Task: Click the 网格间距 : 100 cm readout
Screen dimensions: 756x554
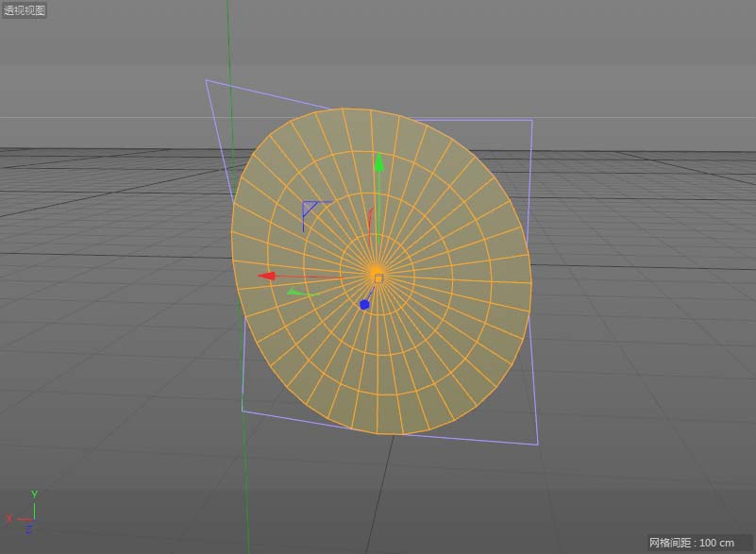Action: pyautogui.click(x=692, y=543)
